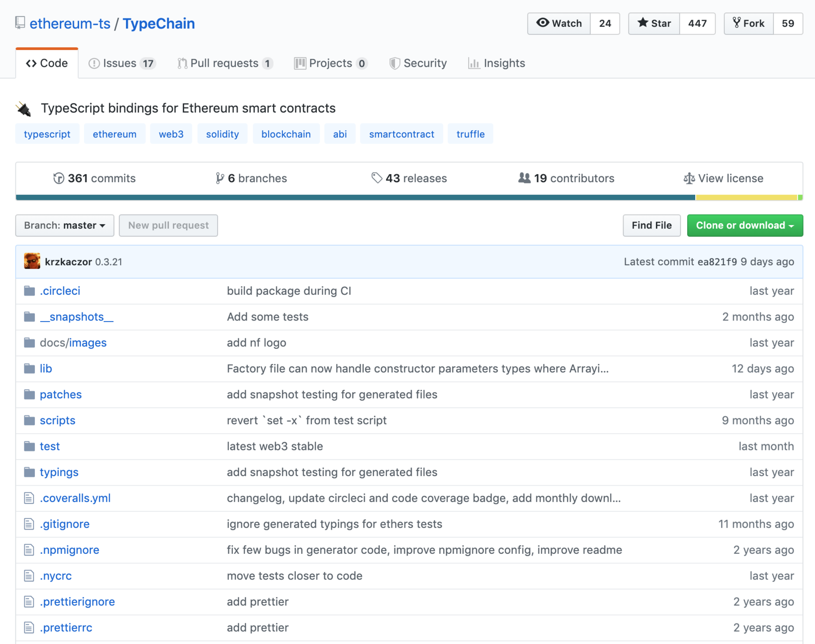Image resolution: width=815 pixels, height=644 pixels.
Task: Click the .prettierrc file icon
Action: point(29,627)
